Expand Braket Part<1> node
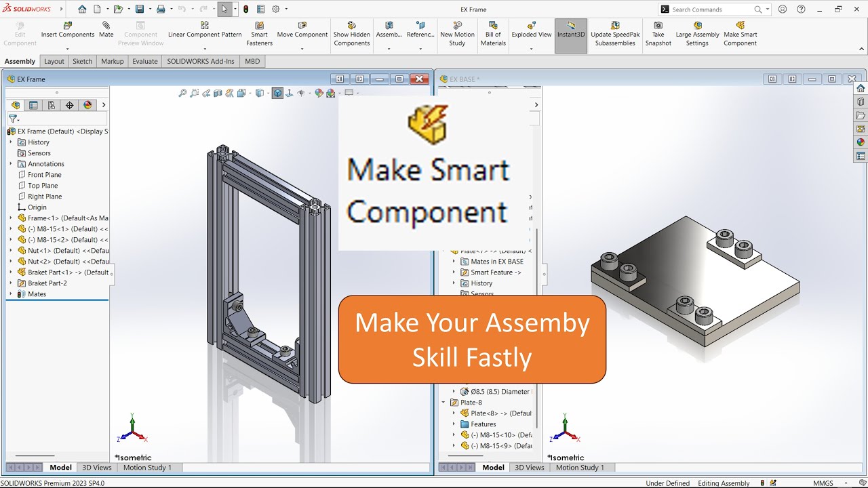Image resolution: width=868 pixels, height=488 pixels. 11,272
